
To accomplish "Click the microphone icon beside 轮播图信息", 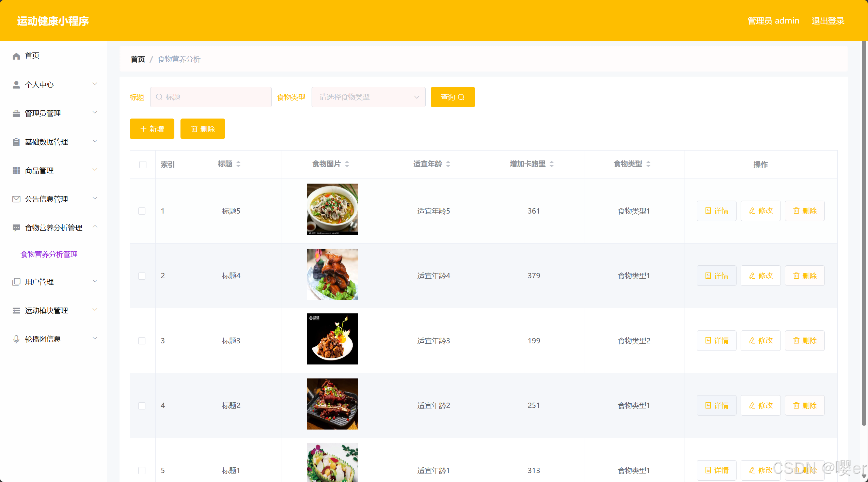I will pyautogui.click(x=16, y=339).
